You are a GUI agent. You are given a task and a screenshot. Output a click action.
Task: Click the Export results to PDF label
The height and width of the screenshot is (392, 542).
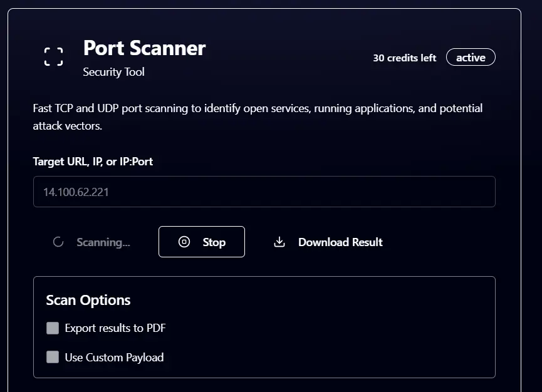point(115,328)
